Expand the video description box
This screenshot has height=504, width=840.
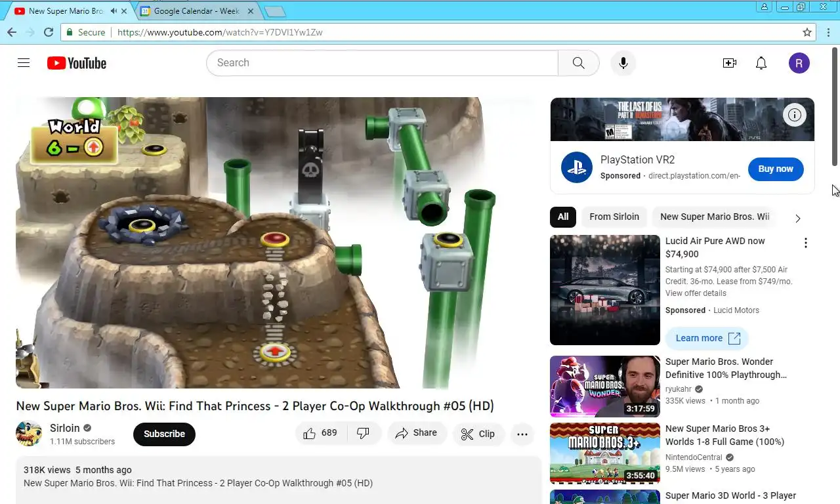[x=278, y=480]
